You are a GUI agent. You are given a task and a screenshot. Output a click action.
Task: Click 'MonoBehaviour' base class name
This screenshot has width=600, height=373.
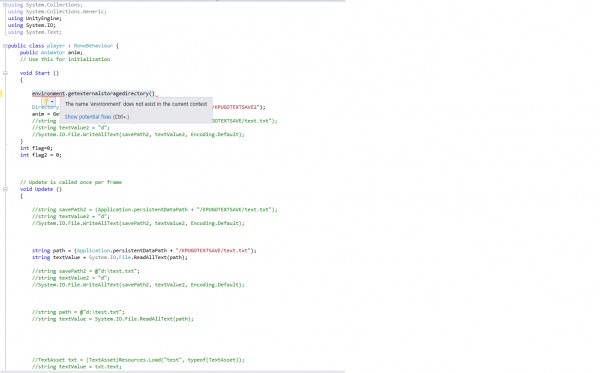tap(93, 46)
